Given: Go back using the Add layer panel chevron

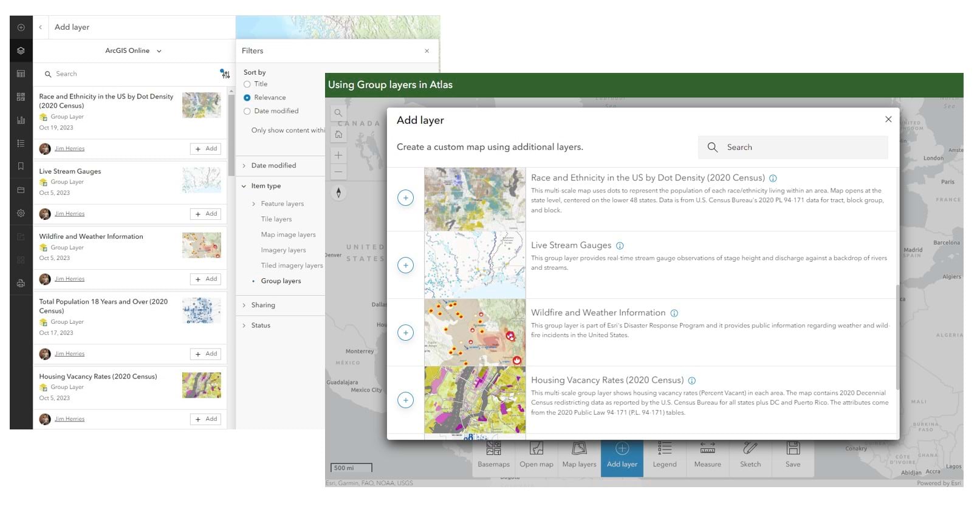Looking at the screenshot, I should (41, 27).
